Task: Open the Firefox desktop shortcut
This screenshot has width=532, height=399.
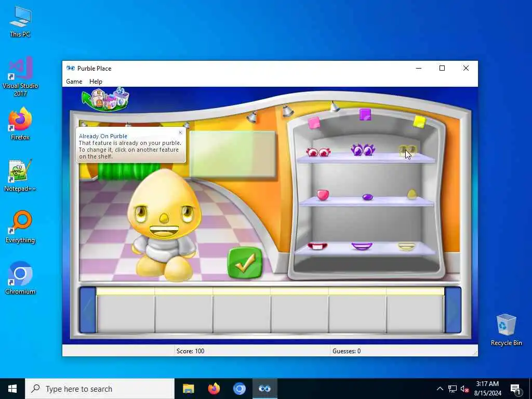Action: click(20, 124)
